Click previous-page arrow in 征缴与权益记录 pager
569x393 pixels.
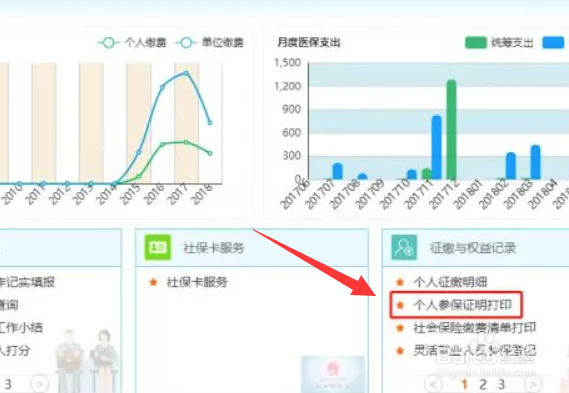pyautogui.click(x=433, y=384)
